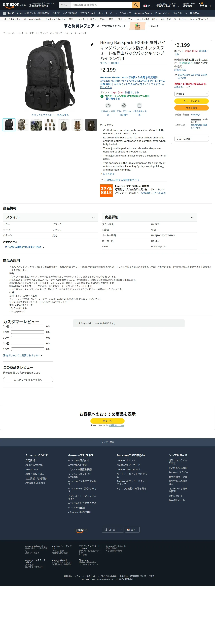Open the search category dropdown

click(65, 5)
